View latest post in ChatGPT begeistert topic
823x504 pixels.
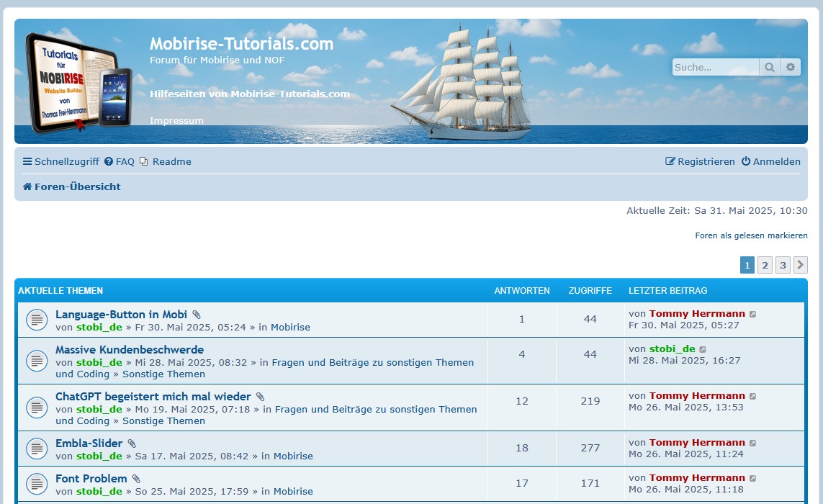click(x=752, y=397)
